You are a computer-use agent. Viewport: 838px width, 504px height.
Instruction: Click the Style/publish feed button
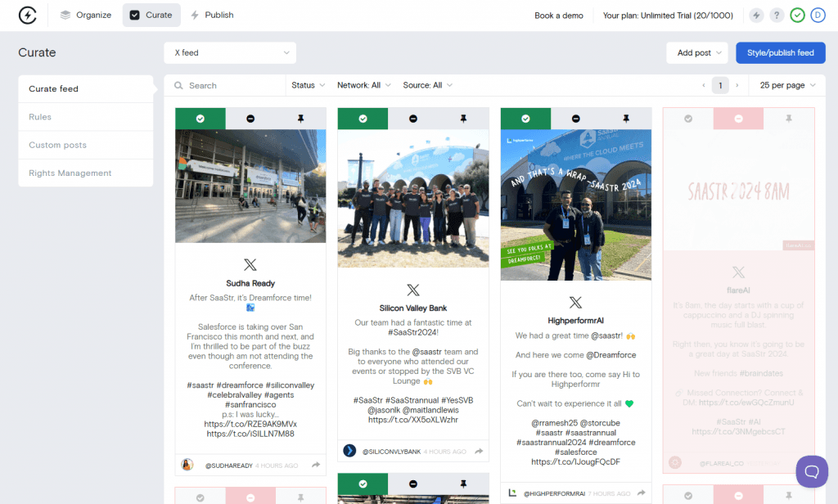tap(780, 53)
